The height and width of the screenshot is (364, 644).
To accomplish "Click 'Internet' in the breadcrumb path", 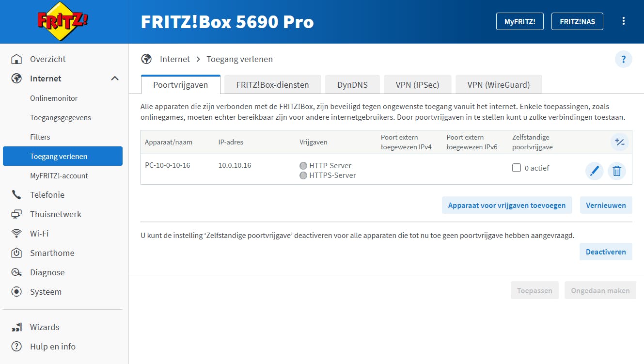I will (175, 59).
